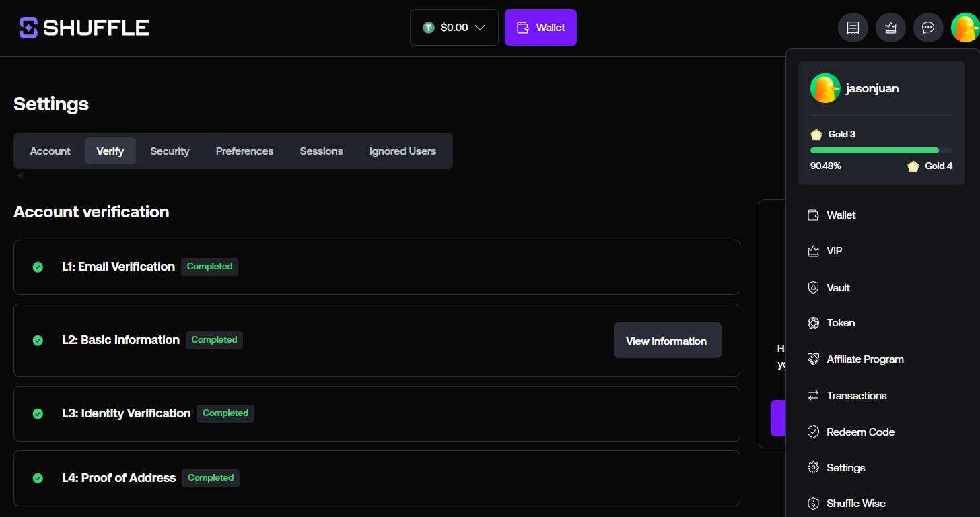This screenshot has width=980, height=517.
Task: Click the View information button
Action: [x=667, y=341]
